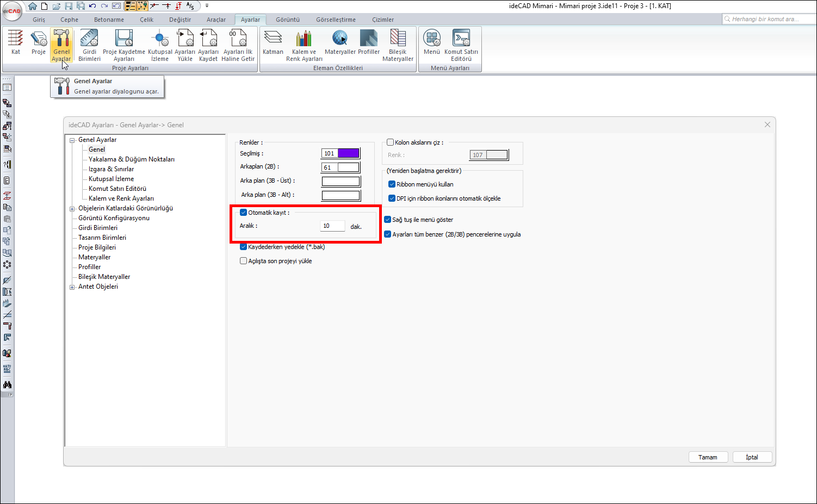This screenshot has height=504, width=817.
Task: Click the Home icon in quick access toolbar
Action: (33, 6)
